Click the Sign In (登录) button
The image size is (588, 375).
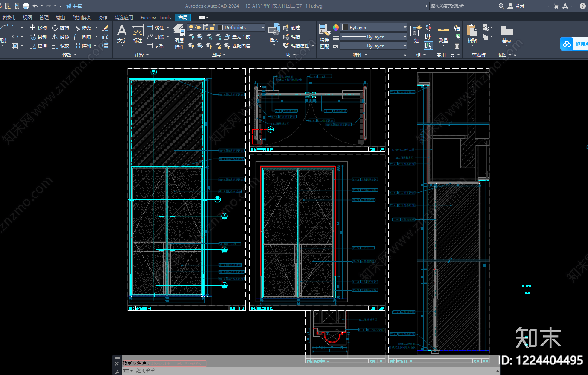[516, 6]
